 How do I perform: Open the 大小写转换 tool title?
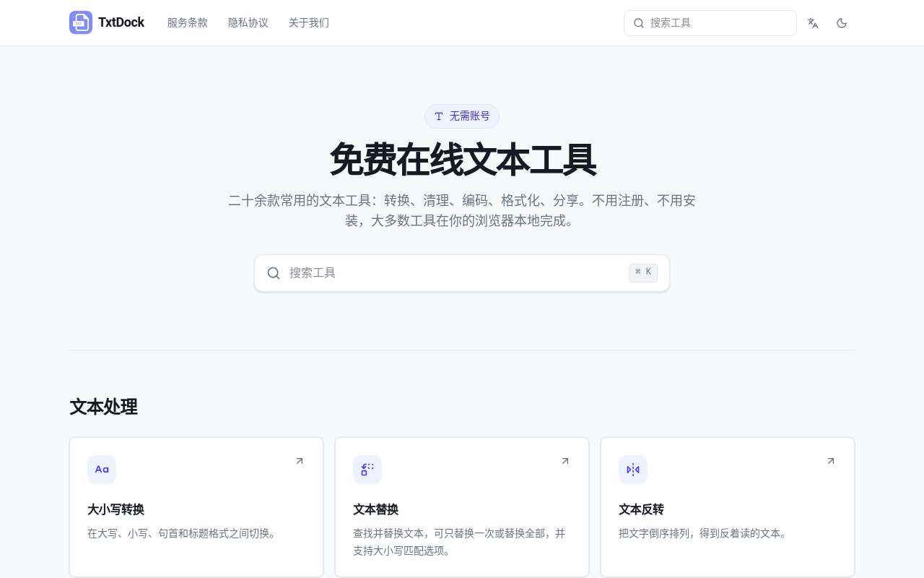click(116, 509)
